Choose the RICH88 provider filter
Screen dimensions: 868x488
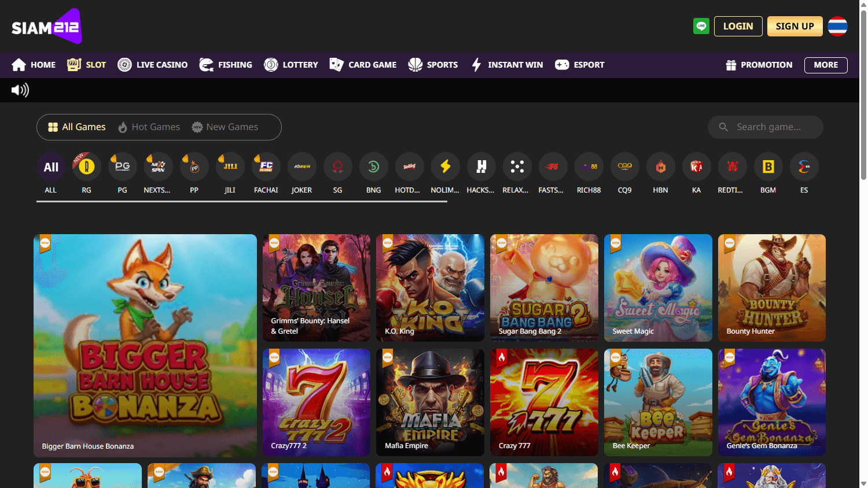click(x=589, y=166)
